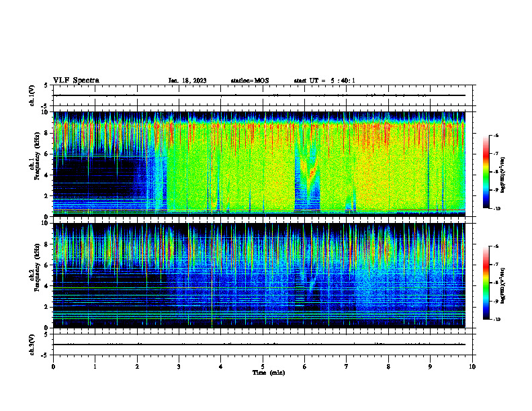Click time axis tick label '4'

pos(221,367)
